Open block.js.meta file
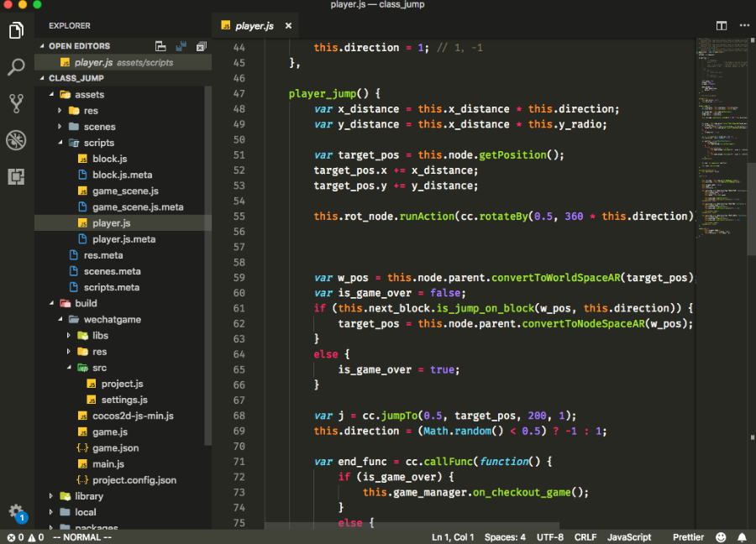The width and height of the screenshot is (756, 544). [123, 175]
